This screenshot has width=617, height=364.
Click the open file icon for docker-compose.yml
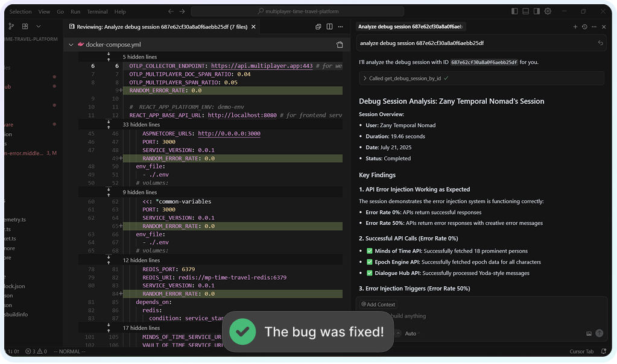click(x=340, y=45)
